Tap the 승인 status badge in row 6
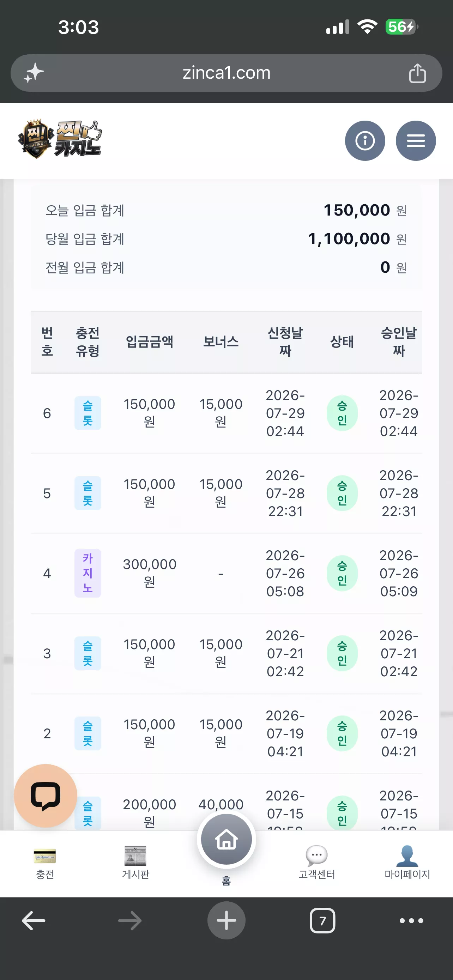 pos(342,413)
